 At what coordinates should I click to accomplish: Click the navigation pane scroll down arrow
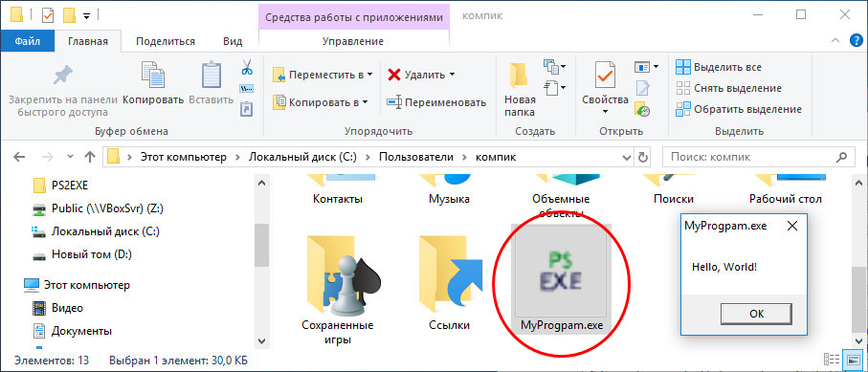[261, 341]
